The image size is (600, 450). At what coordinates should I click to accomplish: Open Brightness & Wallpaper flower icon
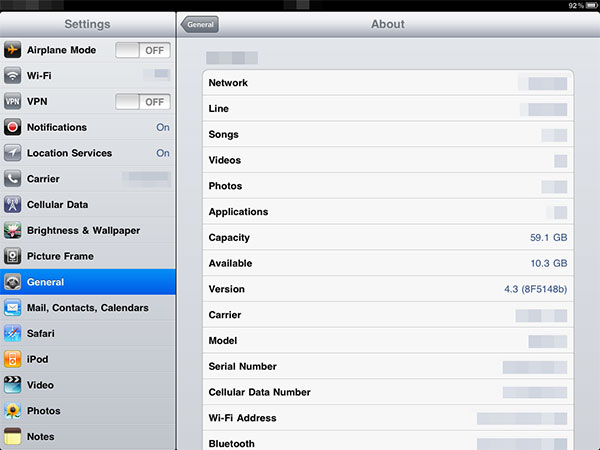(x=12, y=230)
